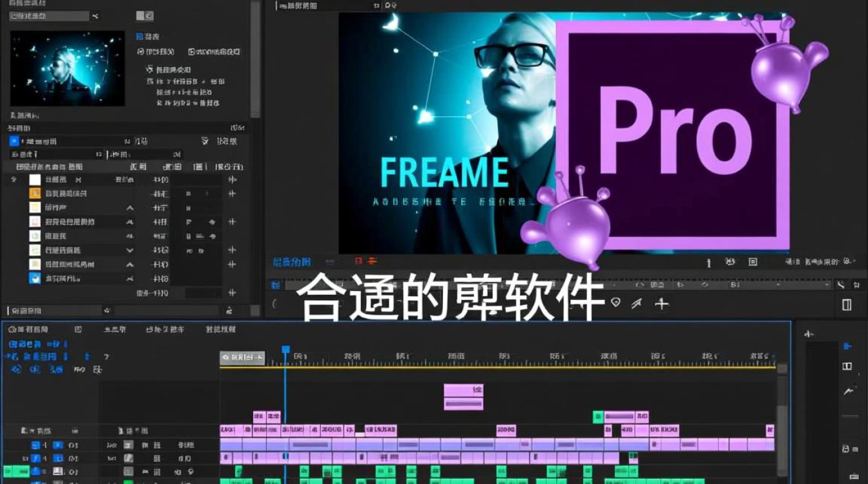
Task: Select the green clip at the timeline's far left edge
Action: click(15, 471)
